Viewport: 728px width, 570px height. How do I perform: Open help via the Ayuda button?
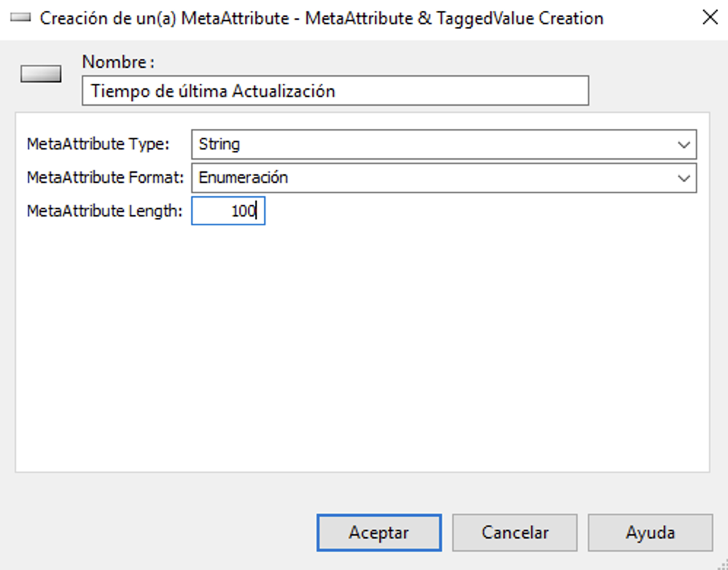tap(651, 532)
